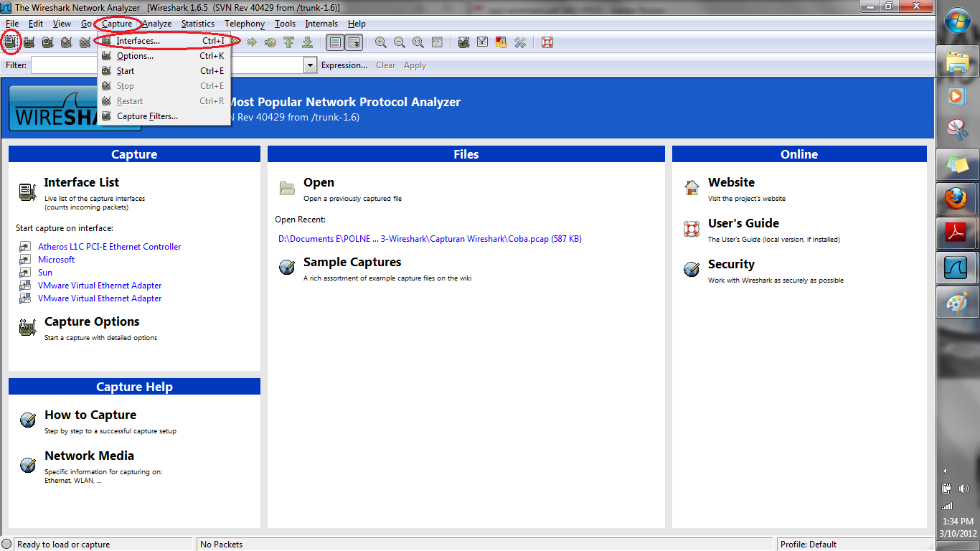This screenshot has width=980, height=551.
Task: Toggle auto-scroll in live capture
Action: point(353,42)
